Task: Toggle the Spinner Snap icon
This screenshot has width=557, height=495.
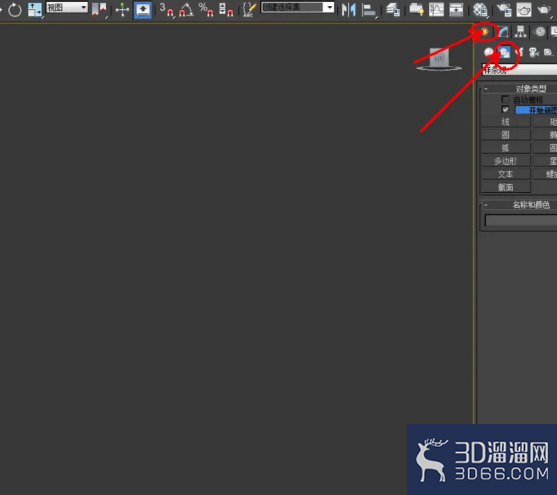Action: (x=226, y=10)
